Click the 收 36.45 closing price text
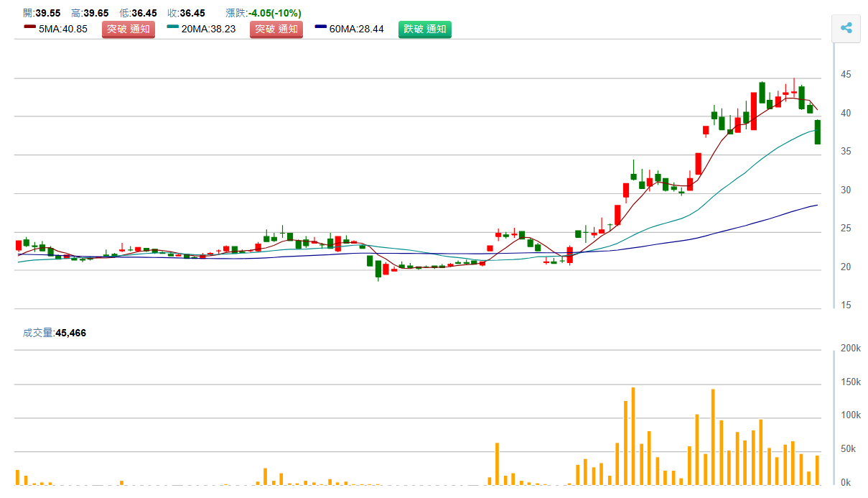Viewport: 868px width, 498px height. 186,13
